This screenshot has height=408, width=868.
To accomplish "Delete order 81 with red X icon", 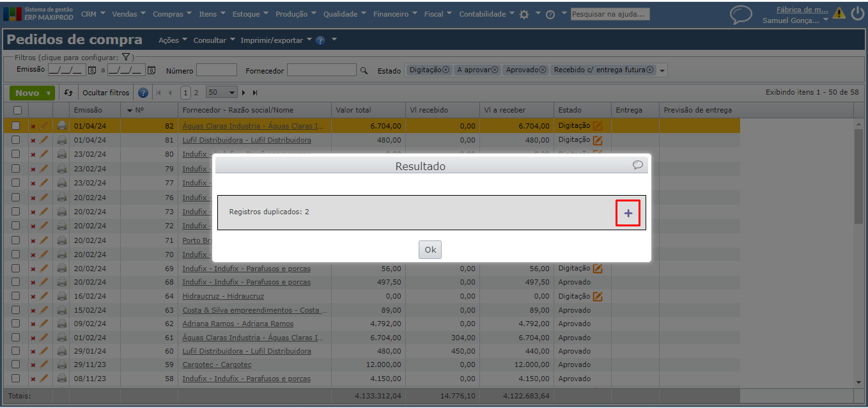I will pos(33,141).
